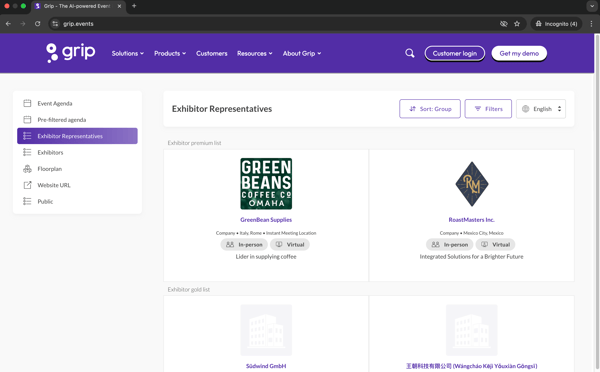
Task: Click the Website URL external link icon
Action: pos(27,185)
